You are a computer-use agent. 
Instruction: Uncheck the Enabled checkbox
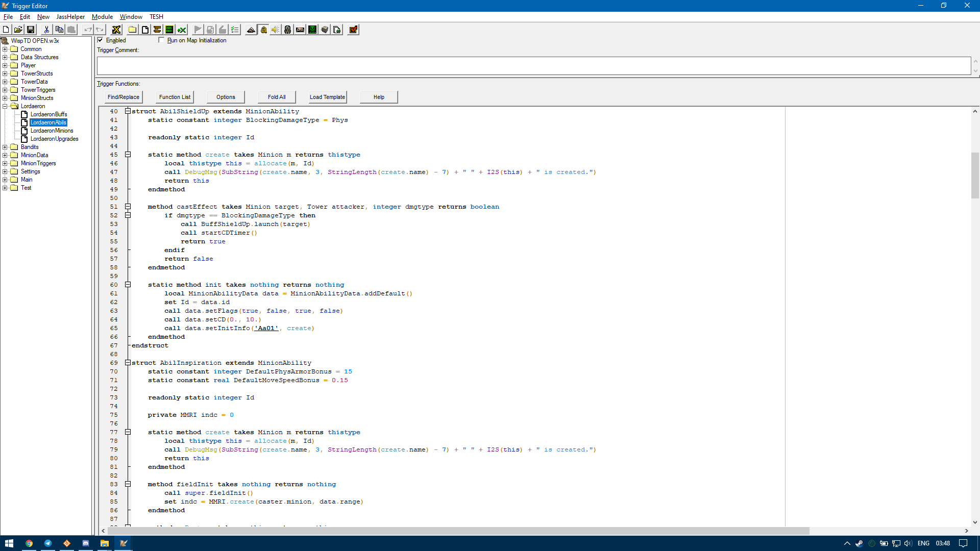pos(101,40)
